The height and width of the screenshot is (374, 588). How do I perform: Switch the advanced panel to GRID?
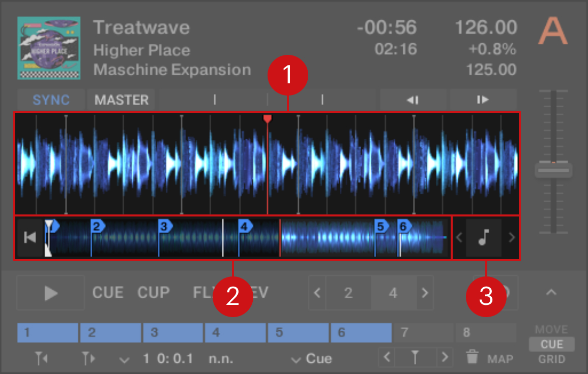pos(551,359)
